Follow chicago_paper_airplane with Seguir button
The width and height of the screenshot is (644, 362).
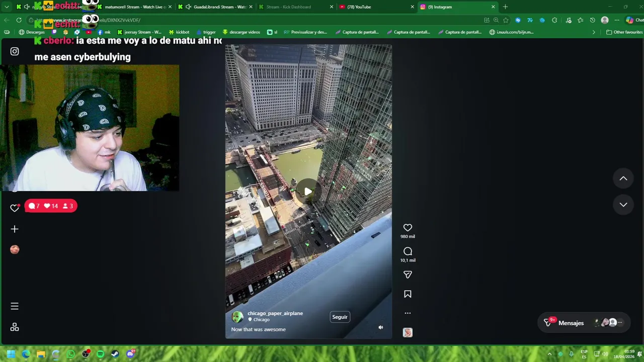coord(340,317)
